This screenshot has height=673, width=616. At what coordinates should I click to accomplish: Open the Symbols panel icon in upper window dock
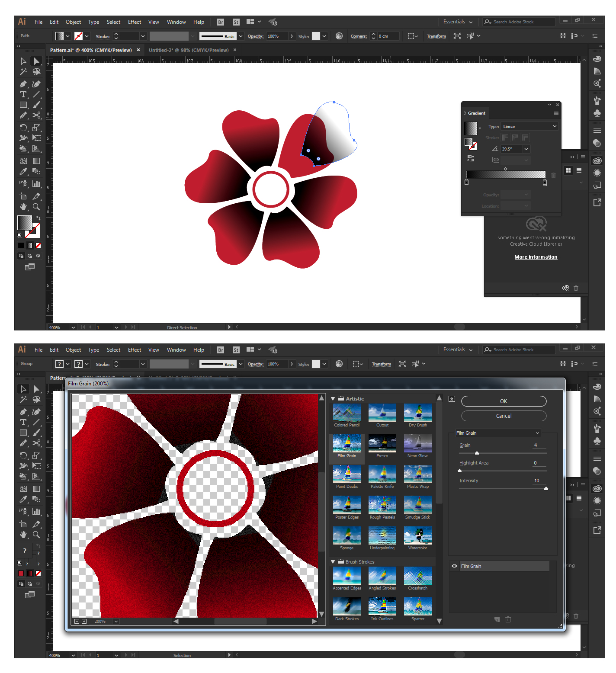[597, 113]
